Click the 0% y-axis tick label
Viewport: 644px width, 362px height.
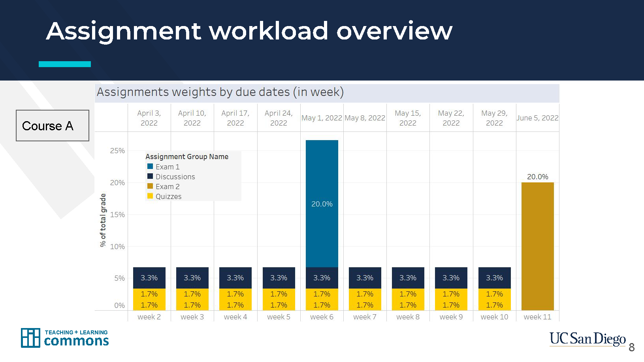119,305
